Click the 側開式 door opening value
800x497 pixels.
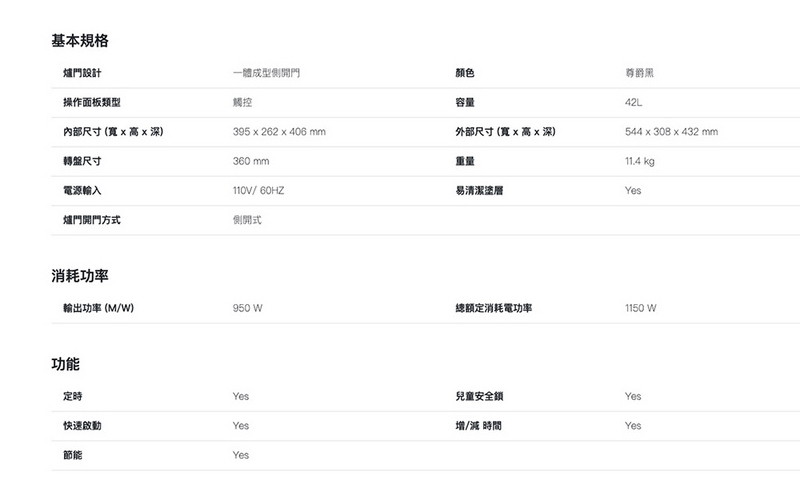coord(246,219)
